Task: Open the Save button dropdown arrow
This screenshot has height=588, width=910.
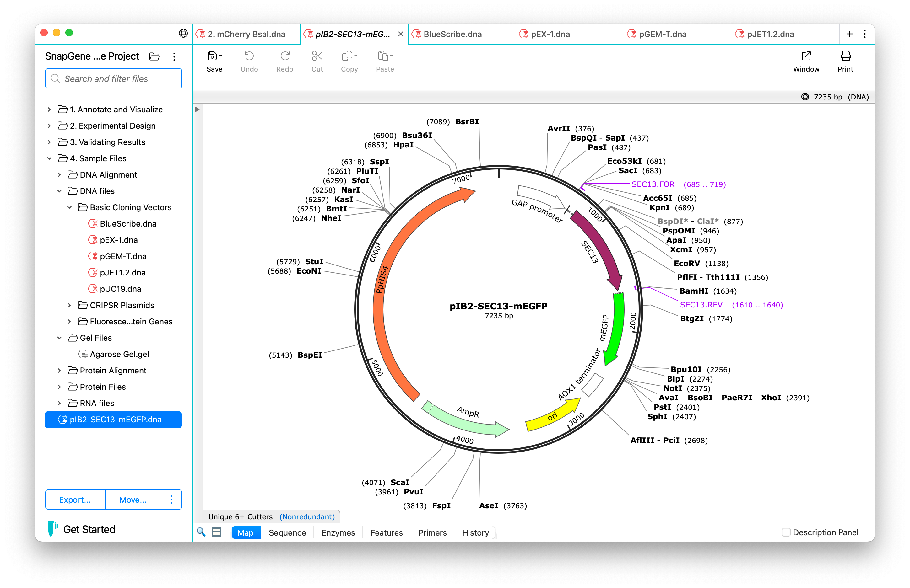Action: [x=220, y=55]
